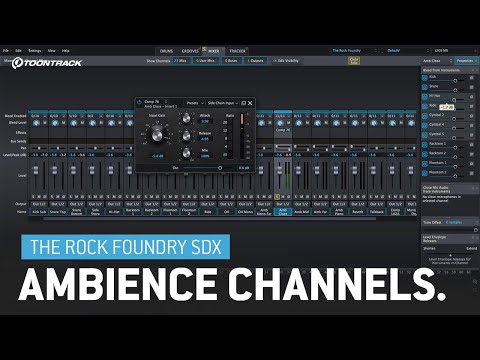Click the Racktom 2 bleed instrument icon

pos(424,154)
